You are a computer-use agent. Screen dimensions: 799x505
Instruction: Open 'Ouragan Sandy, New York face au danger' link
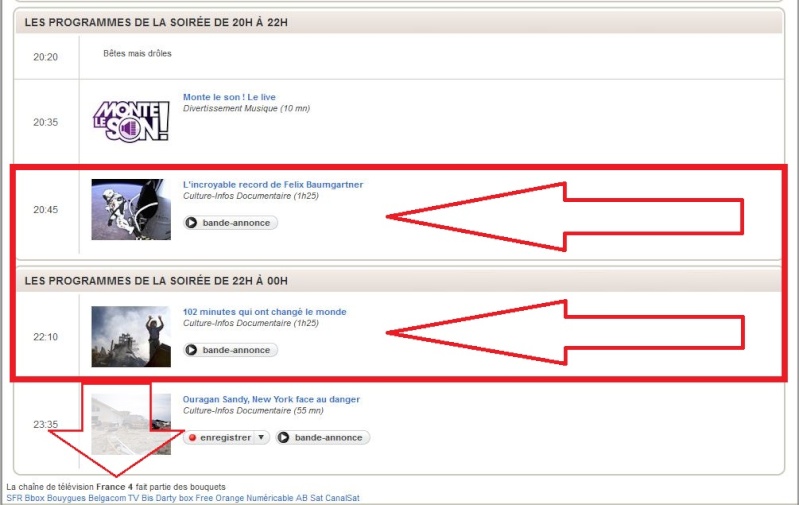[271, 400]
